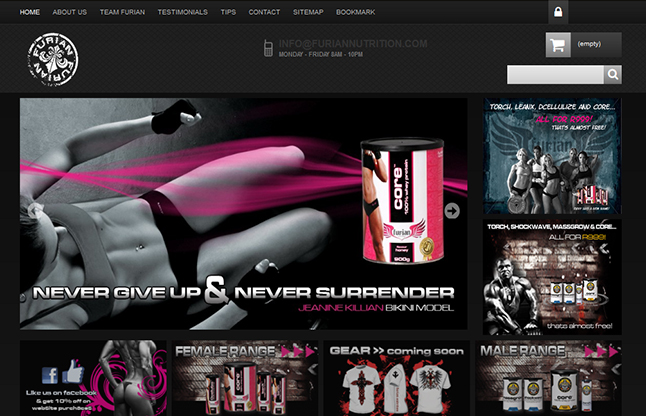Open the shopping cart icon
Screen dimensions: 646x416
point(558,45)
